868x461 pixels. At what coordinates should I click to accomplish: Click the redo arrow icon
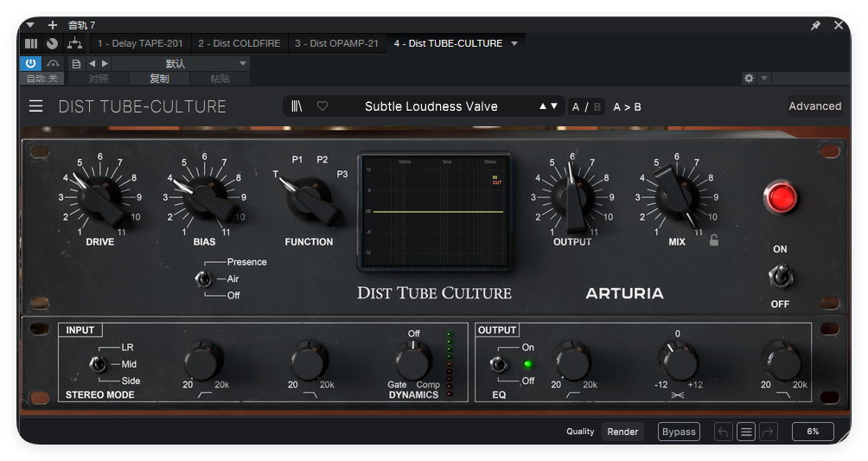pos(769,432)
